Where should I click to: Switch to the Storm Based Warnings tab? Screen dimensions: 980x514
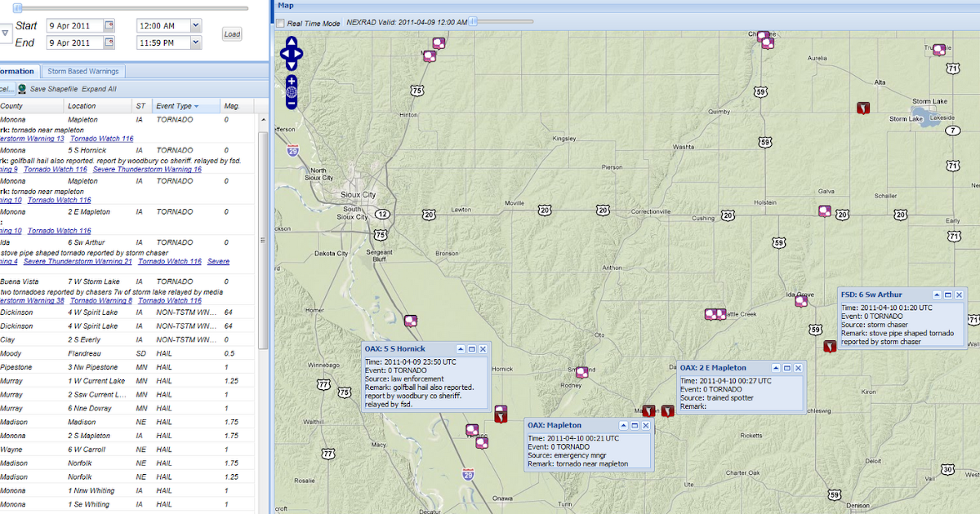tap(82, 71)
